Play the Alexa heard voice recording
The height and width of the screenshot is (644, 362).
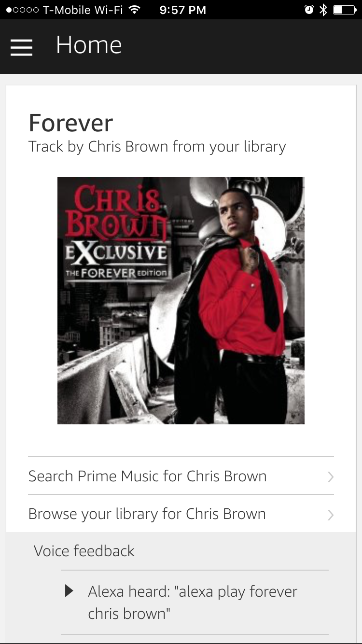point(69,591)
